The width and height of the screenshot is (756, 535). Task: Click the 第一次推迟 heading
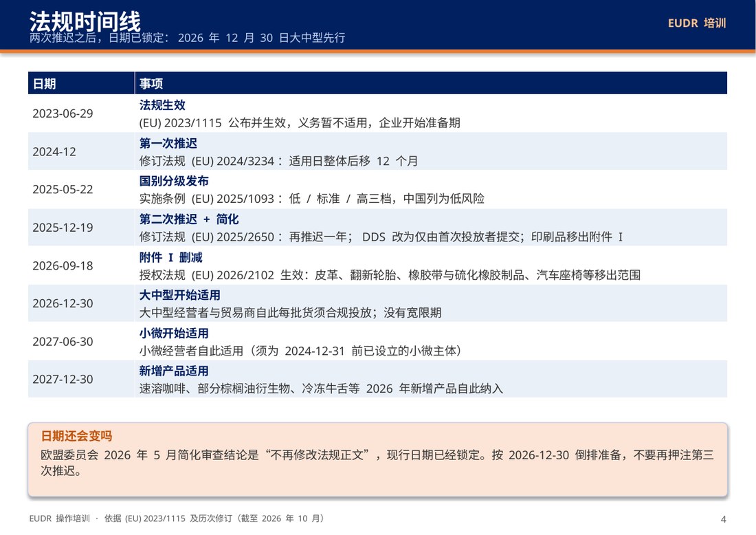coord(168,143)
